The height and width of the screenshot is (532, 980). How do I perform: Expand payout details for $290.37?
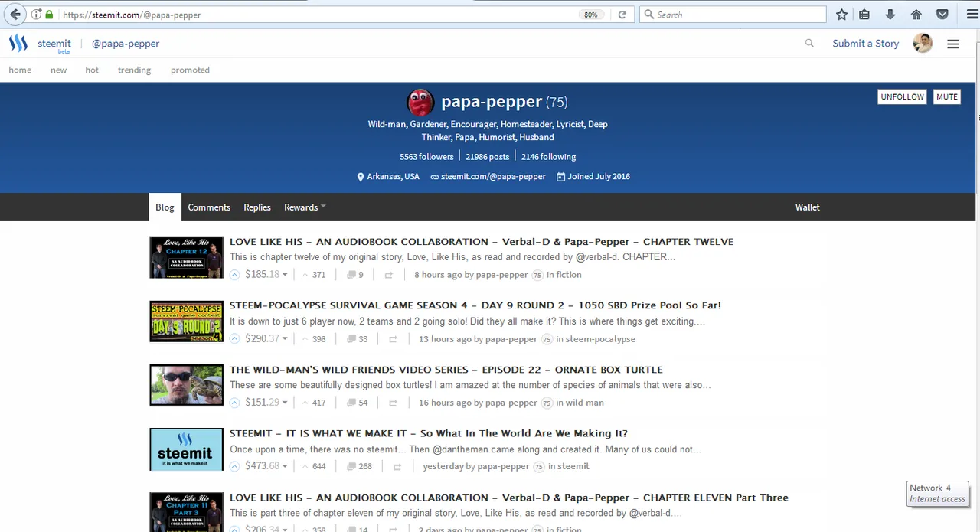pos(266,338)
